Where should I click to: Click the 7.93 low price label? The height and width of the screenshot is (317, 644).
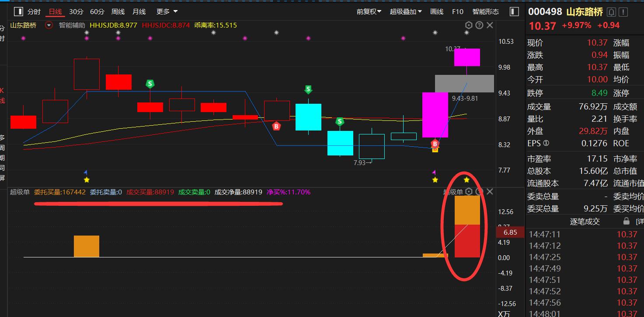point(362,163)
